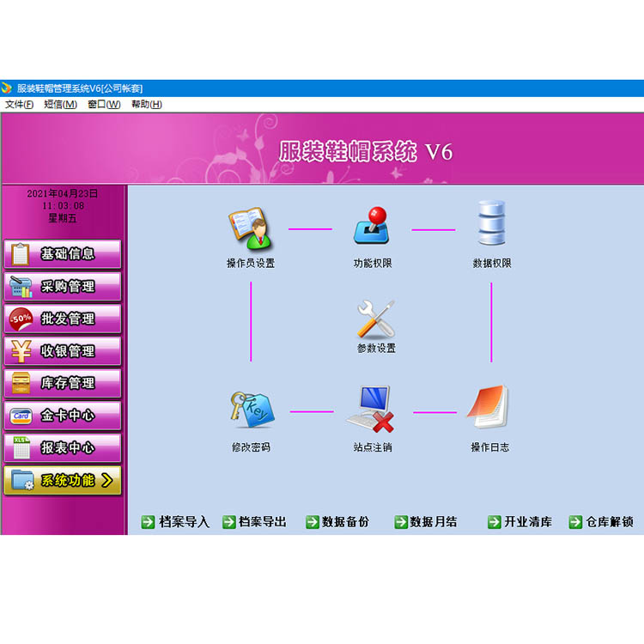Open the 批发管理 sidebar module
Image resolution: width=644 pixels, height=644 pixels.
(63, 319)
